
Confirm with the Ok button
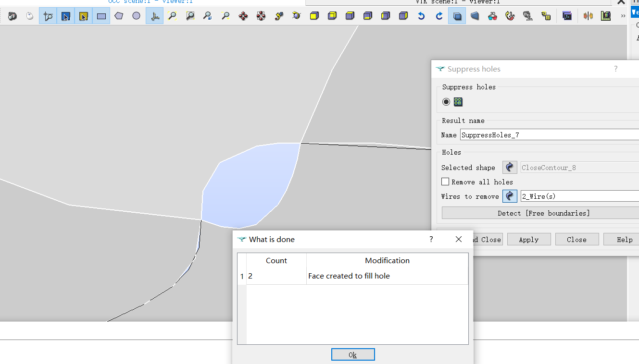click(x=353, y=354)
